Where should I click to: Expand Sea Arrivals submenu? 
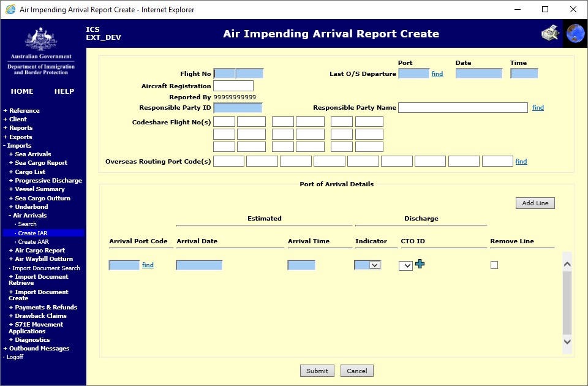[x=30, y=154]
